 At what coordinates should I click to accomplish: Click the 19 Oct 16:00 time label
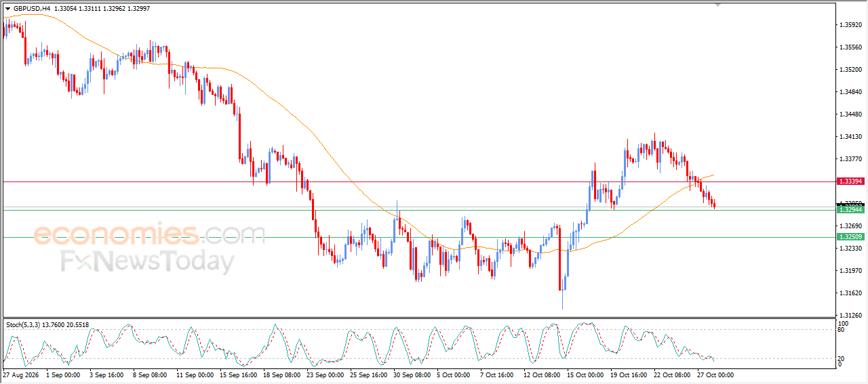click(x=628, y=375)
